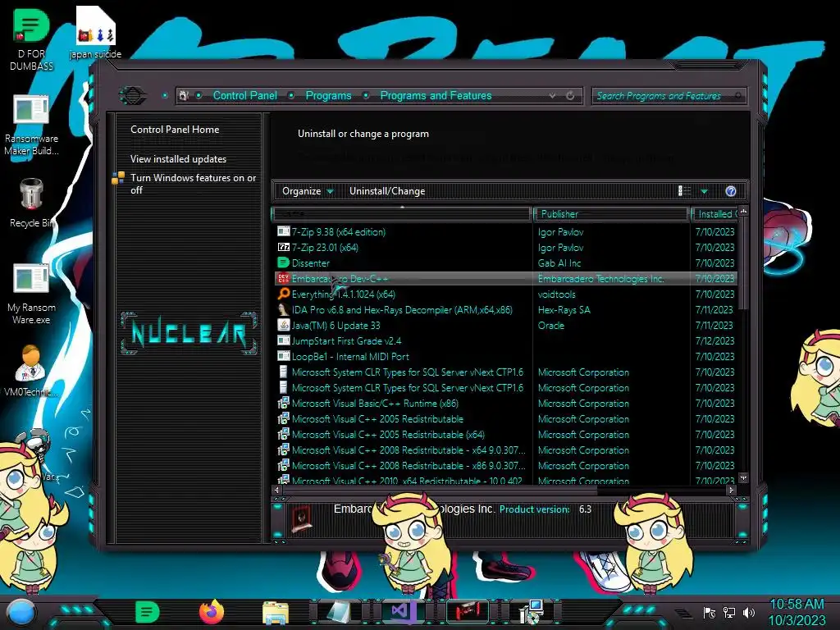The height and width of the screenshot is (630, 840).
Task: Select Ransomware Maker Build desktop shortcut
Action: click(x=31, y=126)
